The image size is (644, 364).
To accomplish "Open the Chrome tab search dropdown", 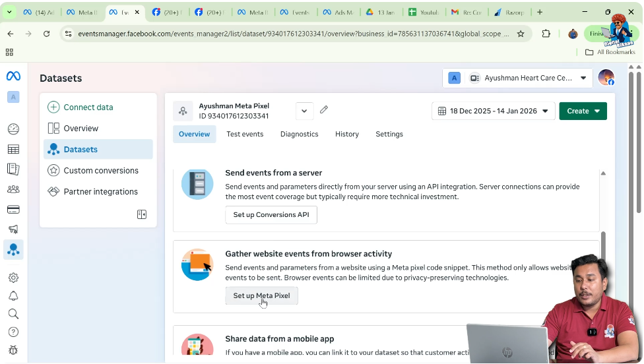I will click(x=9, y=13).
